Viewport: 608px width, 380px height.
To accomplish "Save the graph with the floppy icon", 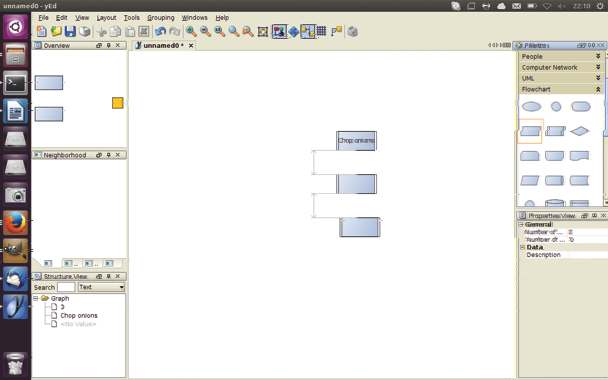I will point(70,31).
